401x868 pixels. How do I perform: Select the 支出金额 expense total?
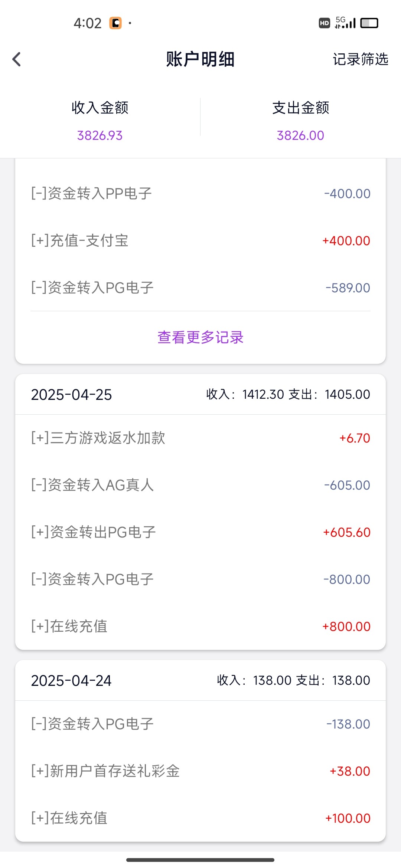(300, 121)
